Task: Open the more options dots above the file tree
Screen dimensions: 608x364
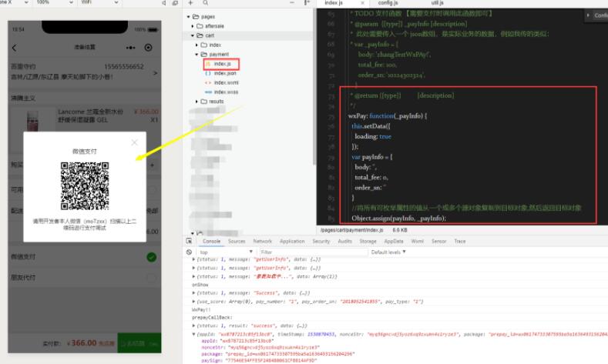Action: [292, 3]
